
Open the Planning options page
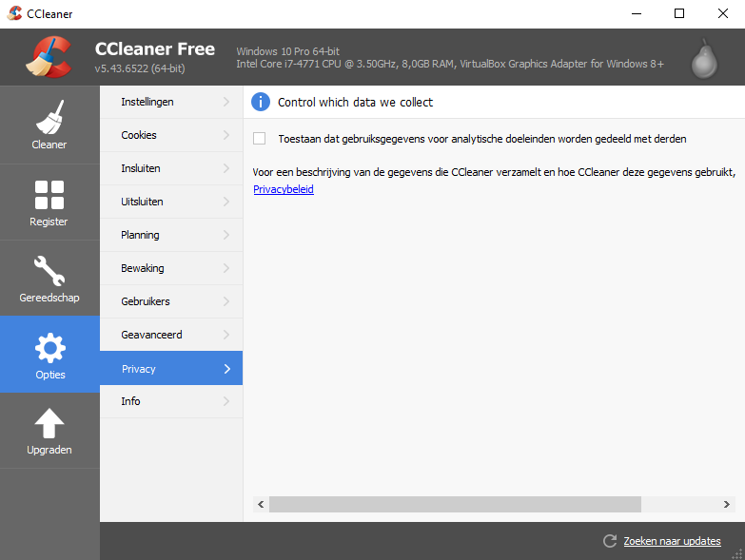coord(141,235)
